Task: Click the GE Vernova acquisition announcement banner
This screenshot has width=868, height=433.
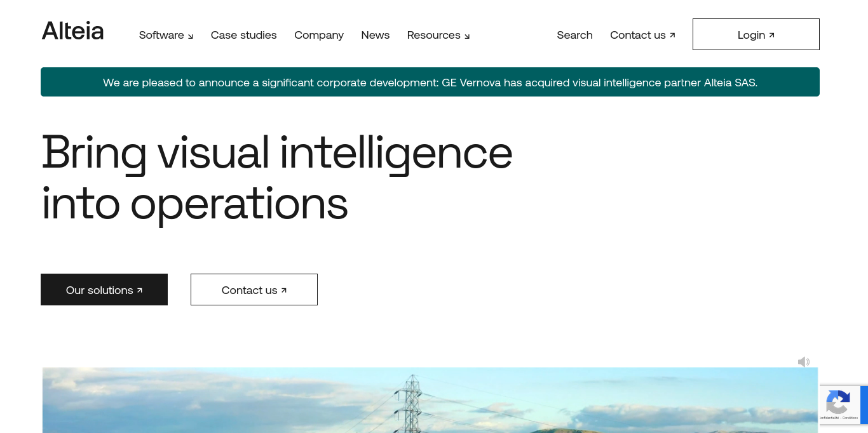Action: [x=430, y=82]
